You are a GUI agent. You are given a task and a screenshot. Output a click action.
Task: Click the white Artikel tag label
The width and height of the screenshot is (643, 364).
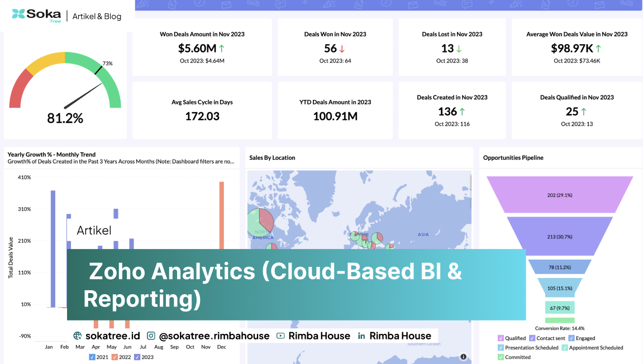tap(94, 231)
